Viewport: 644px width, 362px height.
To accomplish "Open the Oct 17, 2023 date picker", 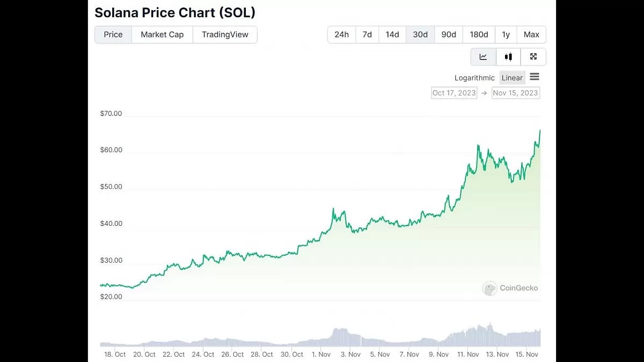I will pyautogui.click(x=454, y=92).
